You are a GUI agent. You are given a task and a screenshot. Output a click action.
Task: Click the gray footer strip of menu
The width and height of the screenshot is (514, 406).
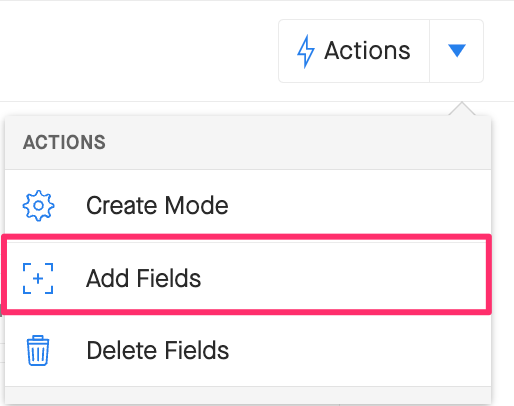tap(248, 396)
